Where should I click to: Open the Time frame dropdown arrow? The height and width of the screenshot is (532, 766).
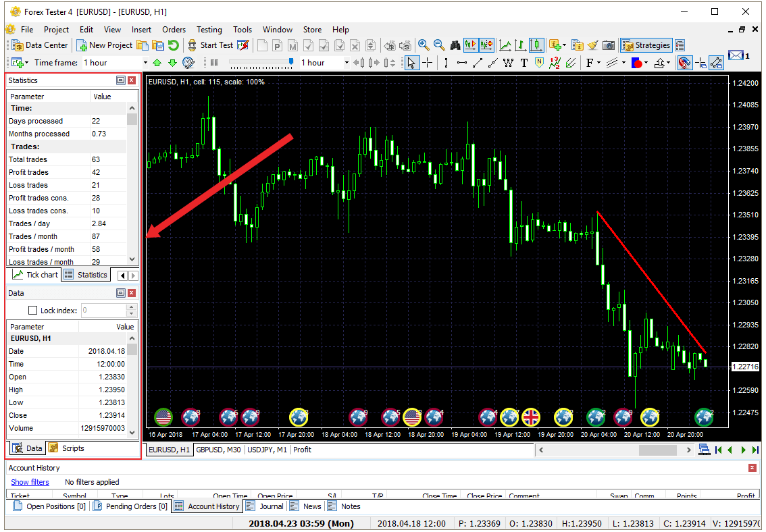tap(145, 63)
